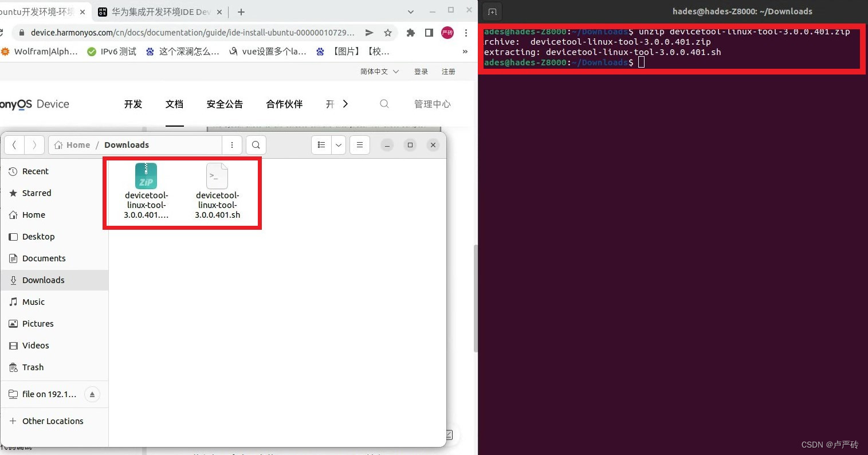Expand more nav items arrow

[345, 104]
